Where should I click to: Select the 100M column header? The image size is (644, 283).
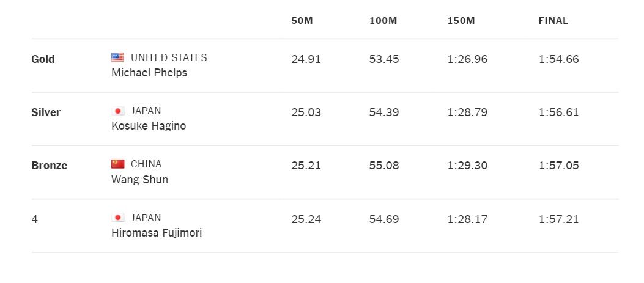383,20
